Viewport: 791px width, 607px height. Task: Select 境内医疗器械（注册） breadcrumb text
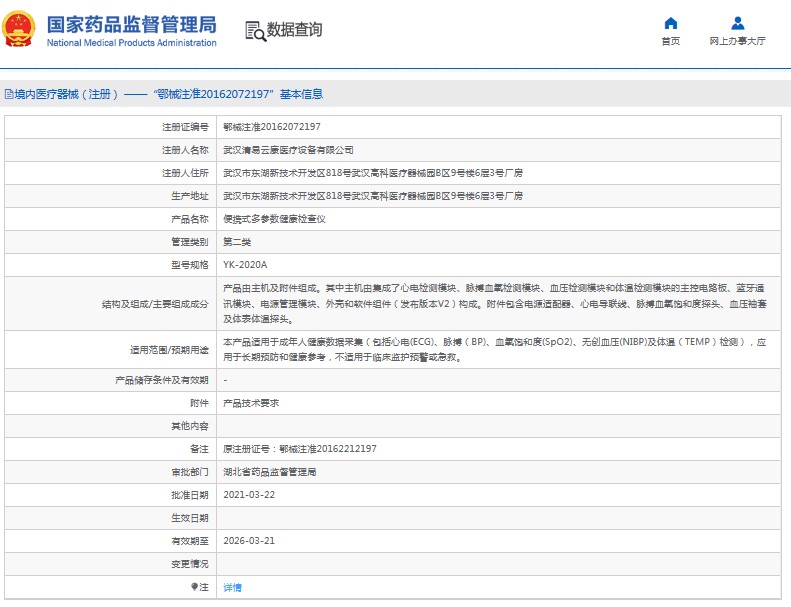pos(67,94)
